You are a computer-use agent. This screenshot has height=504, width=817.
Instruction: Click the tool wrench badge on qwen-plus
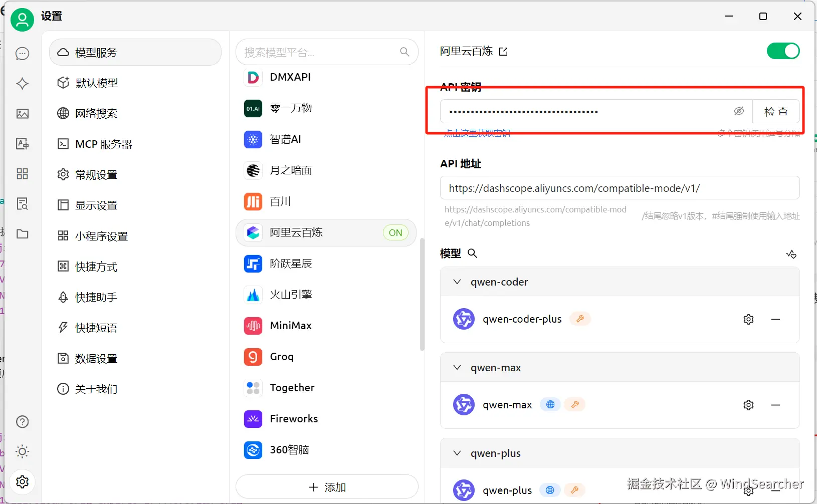(x=574, y=490)
